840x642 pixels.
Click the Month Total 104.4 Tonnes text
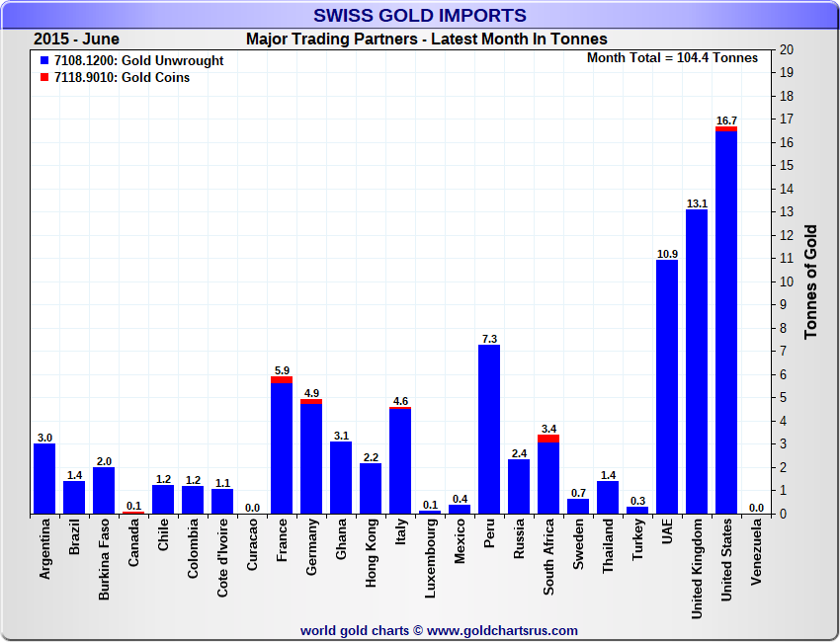click(x=672, y=58)
